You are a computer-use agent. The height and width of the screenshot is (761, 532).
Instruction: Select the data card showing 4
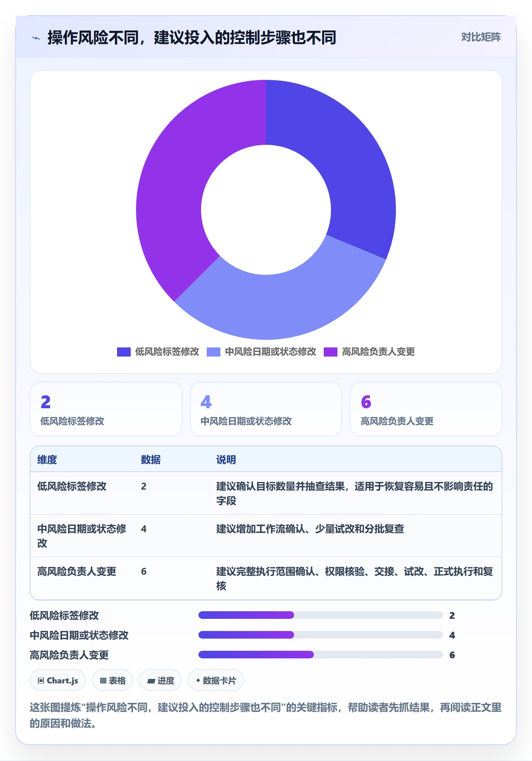pyautogui.click(x=266, y=409)
